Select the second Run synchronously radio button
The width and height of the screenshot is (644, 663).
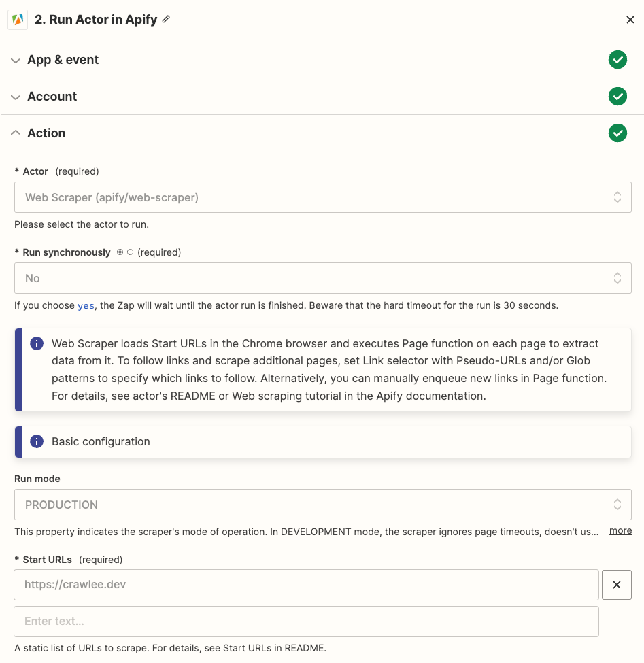131,252
